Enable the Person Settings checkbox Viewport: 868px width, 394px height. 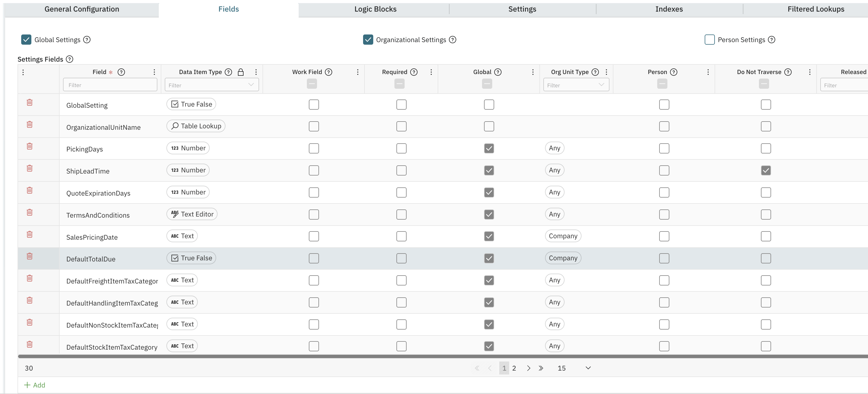[709, 40]
